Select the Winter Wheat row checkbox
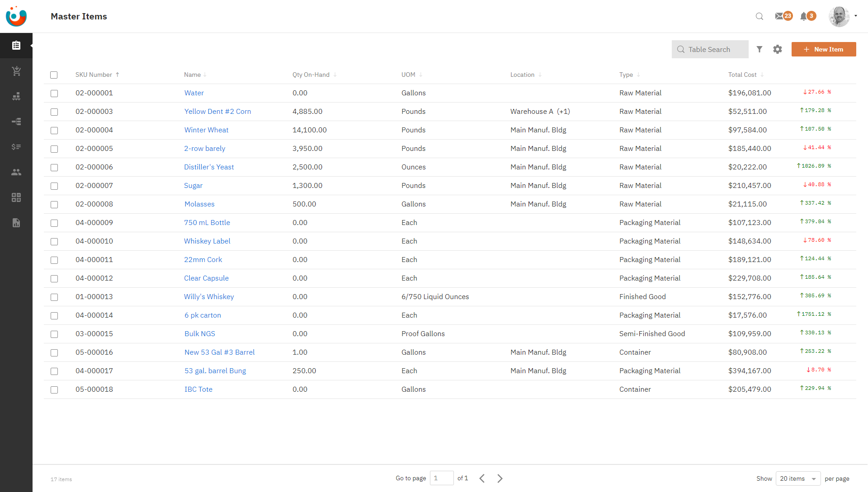 54,131
